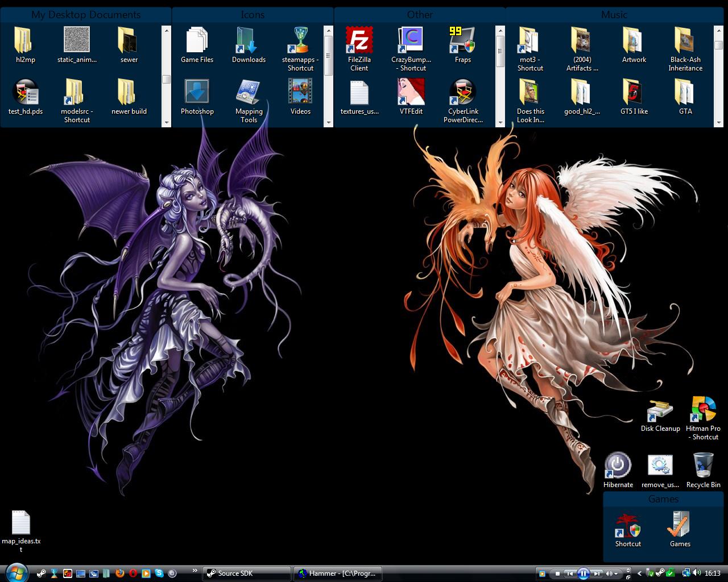This screenshot has width=728, height=582.
Task: Launch Steam from the quick launch bar
Action: click(41, 572)
